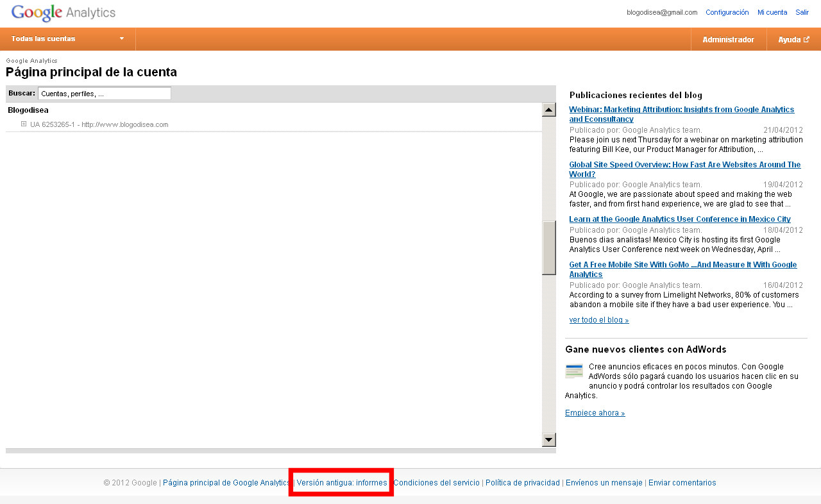Open Versión antigua: informes footer link

342,483
